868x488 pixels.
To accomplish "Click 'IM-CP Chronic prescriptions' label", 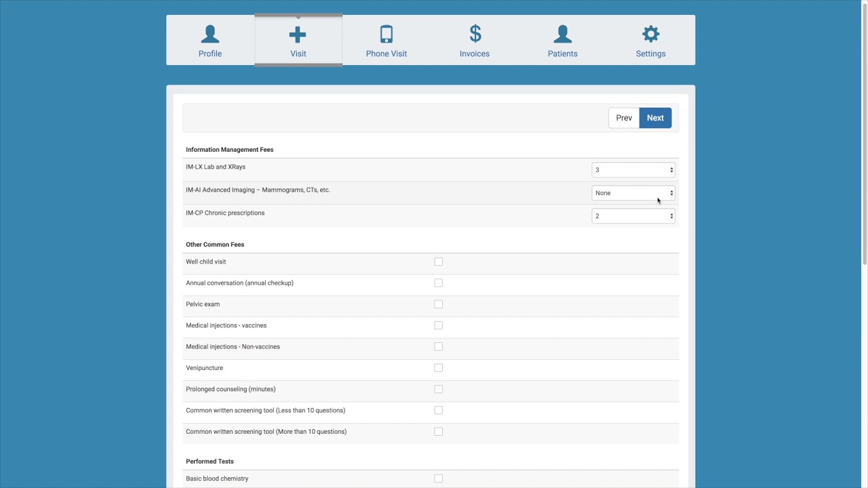I will [x=225, y=213].
